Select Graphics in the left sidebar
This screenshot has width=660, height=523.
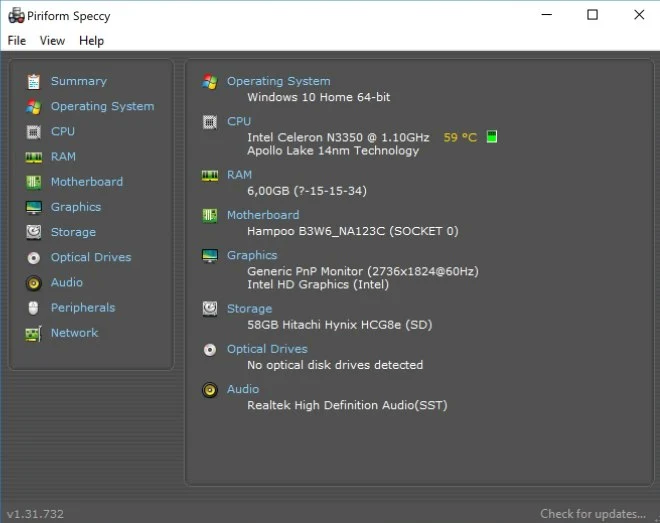click(x=76, y=207)
